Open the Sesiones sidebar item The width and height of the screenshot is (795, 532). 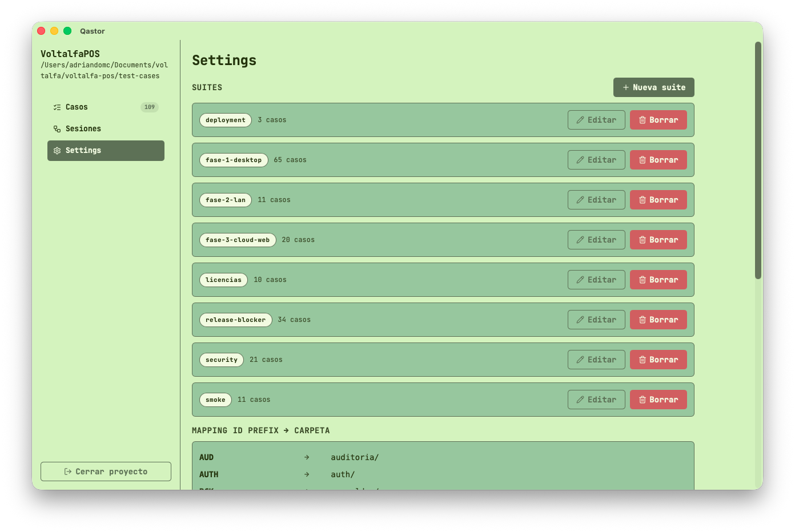pyautogui.click(x=106, y=129)
